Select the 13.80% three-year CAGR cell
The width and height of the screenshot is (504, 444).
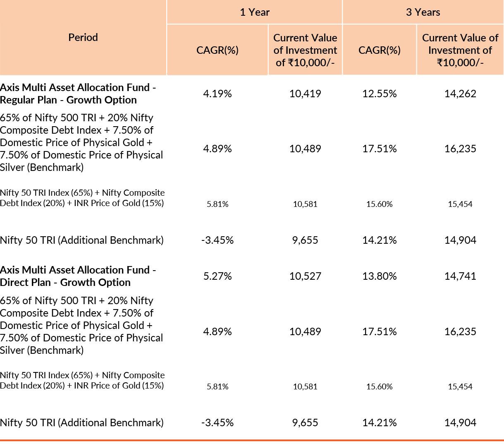379,276
